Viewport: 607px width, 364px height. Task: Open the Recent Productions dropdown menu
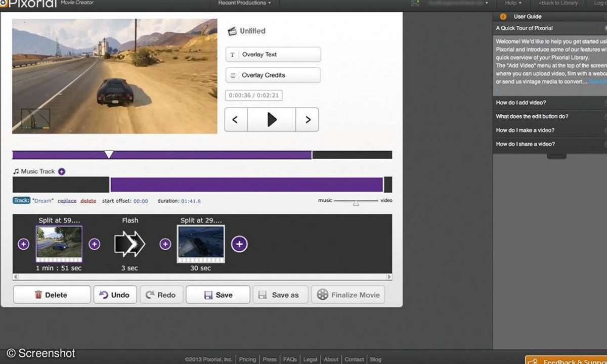point(244,3)
